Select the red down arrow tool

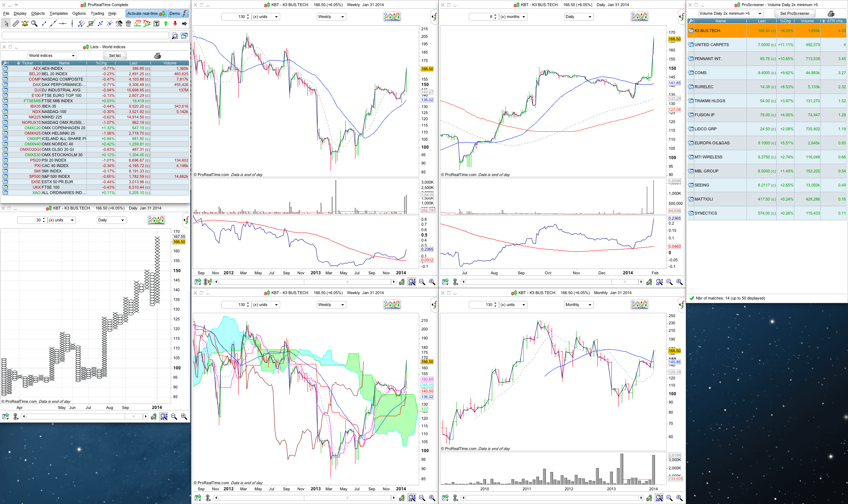click(x=175, y=24)
